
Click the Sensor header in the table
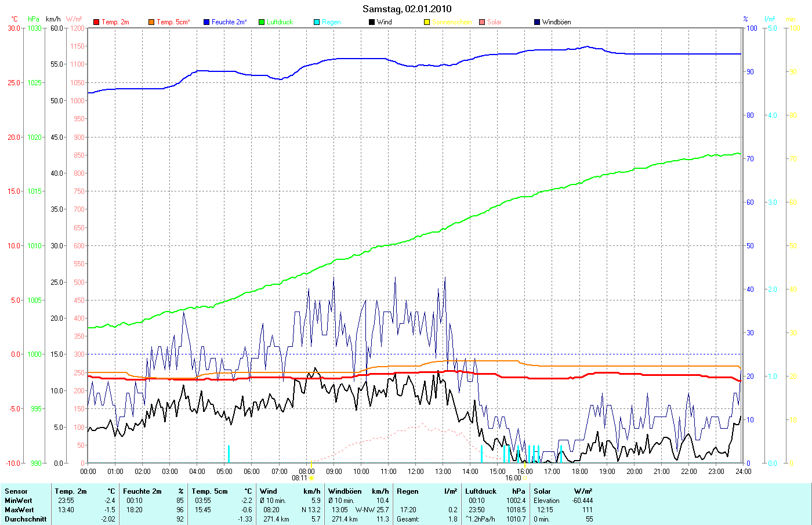pos(16,491)
